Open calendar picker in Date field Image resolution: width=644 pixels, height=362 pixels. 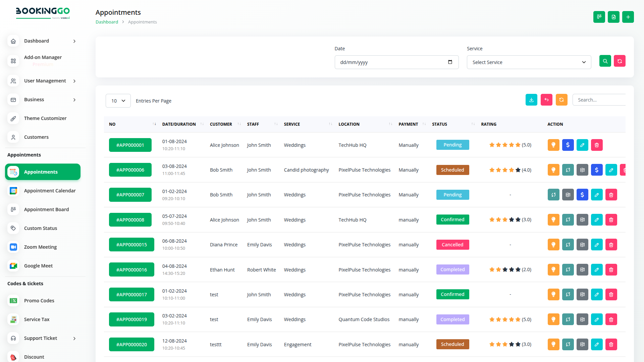[x=450, y=62]
